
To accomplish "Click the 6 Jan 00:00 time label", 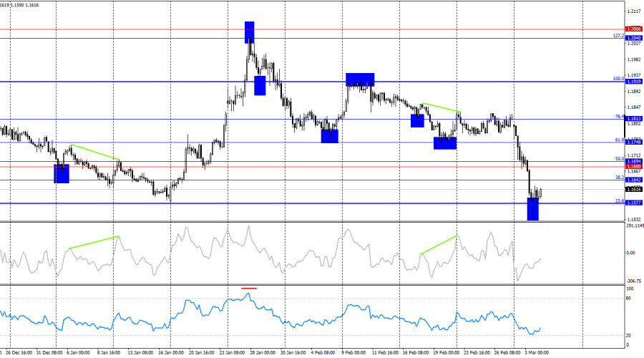I will [78, 353].
